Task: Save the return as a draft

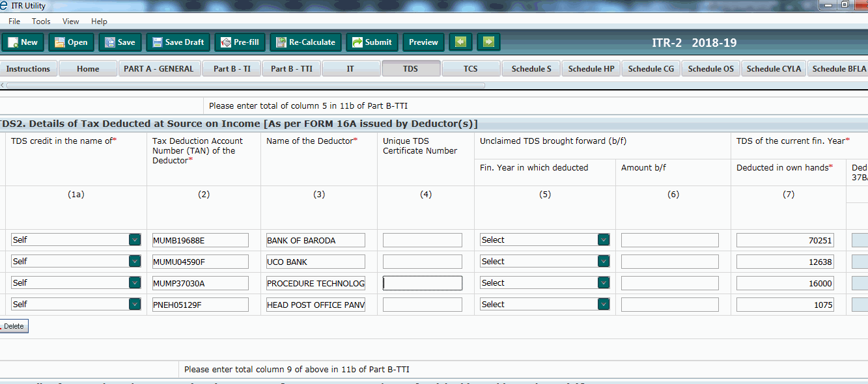Action: 178,41
